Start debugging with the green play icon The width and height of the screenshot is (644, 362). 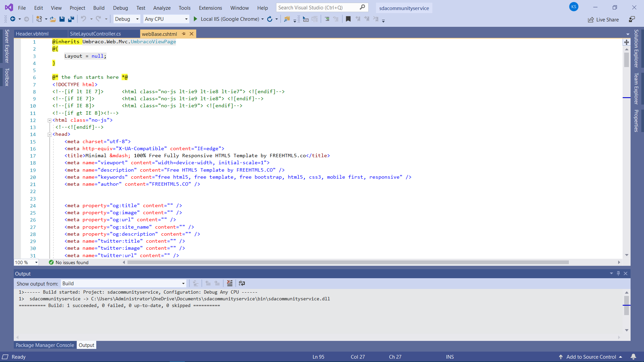195,19
